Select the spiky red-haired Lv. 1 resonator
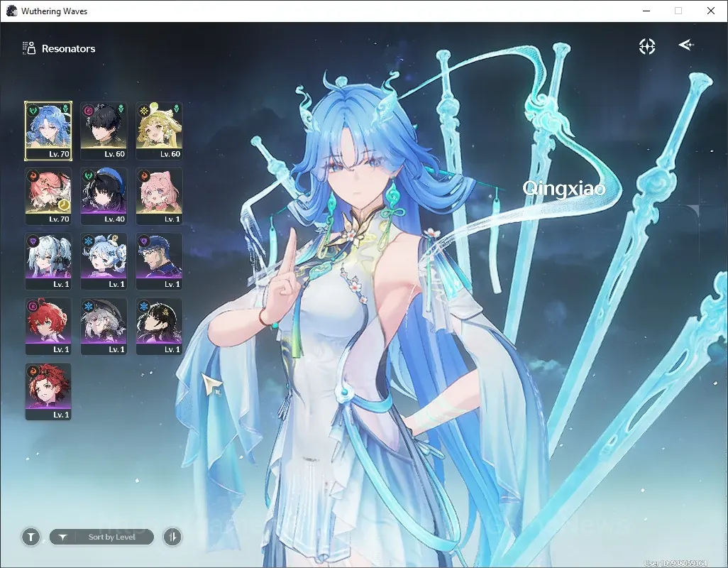 (x=48, y=392)
